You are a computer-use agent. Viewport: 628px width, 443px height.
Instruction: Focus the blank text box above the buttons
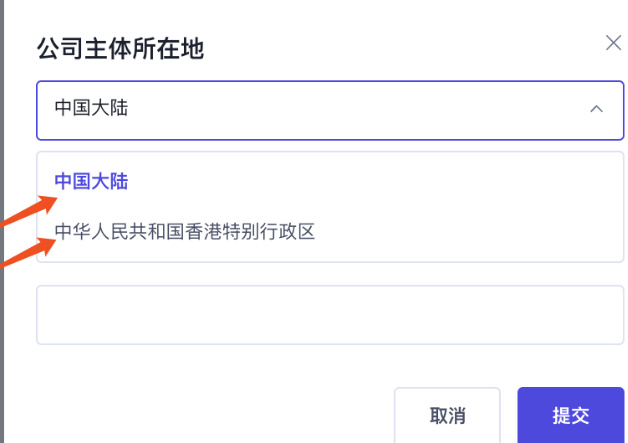click(330, 315)
